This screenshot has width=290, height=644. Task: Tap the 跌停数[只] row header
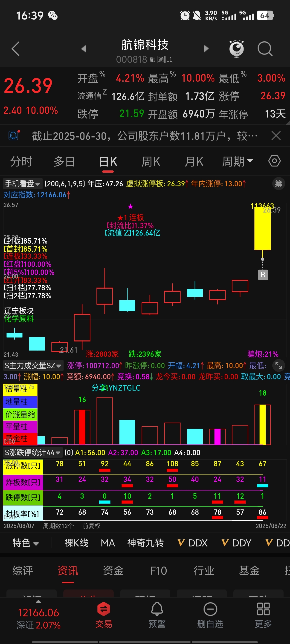point(23,498)
